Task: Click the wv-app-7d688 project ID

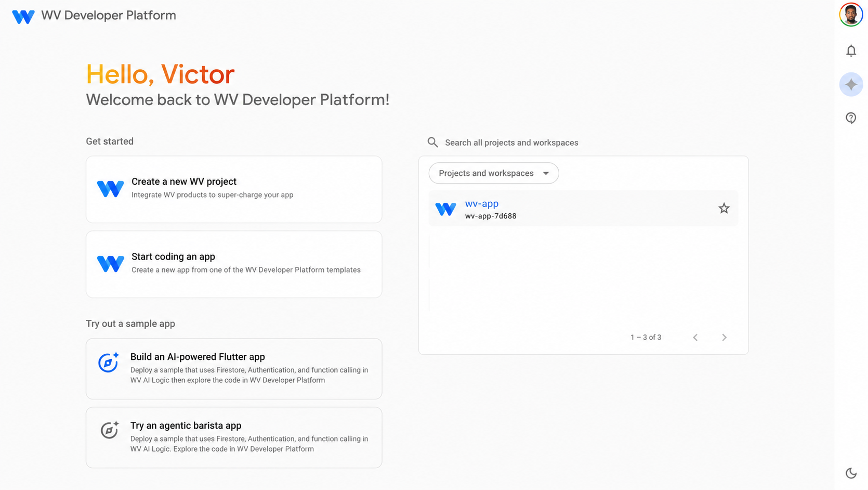Action: pyautogui.click(x=491, y=216)
